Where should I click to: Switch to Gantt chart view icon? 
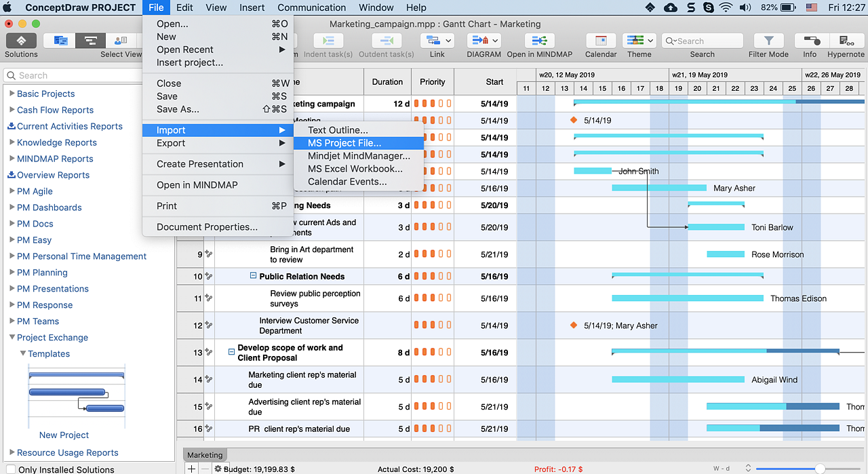(x=90, y=41)
